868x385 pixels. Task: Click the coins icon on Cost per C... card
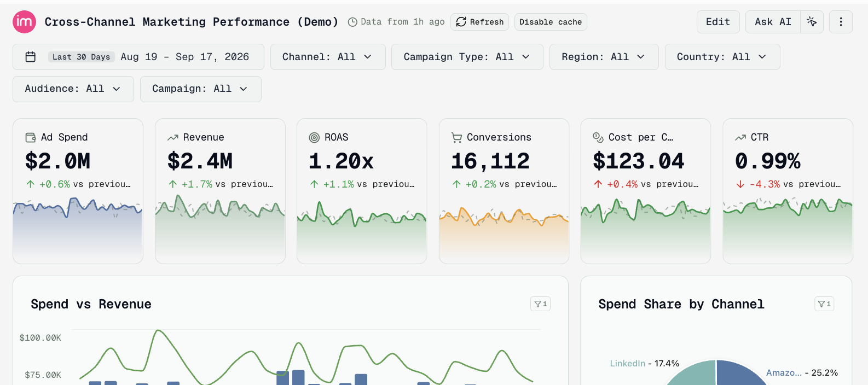598,137
